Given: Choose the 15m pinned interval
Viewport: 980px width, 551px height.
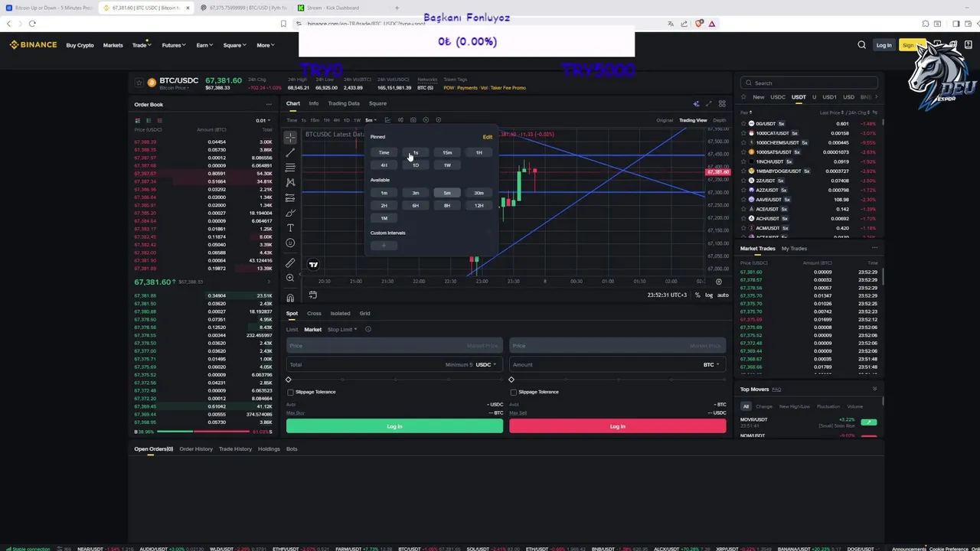Looking at the screenshot, I should click(447, 152).
